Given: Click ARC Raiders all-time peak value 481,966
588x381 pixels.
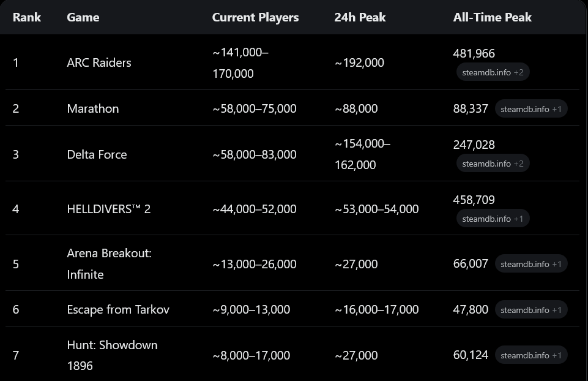Looking at the screenshot, I should tap(474, 54).
